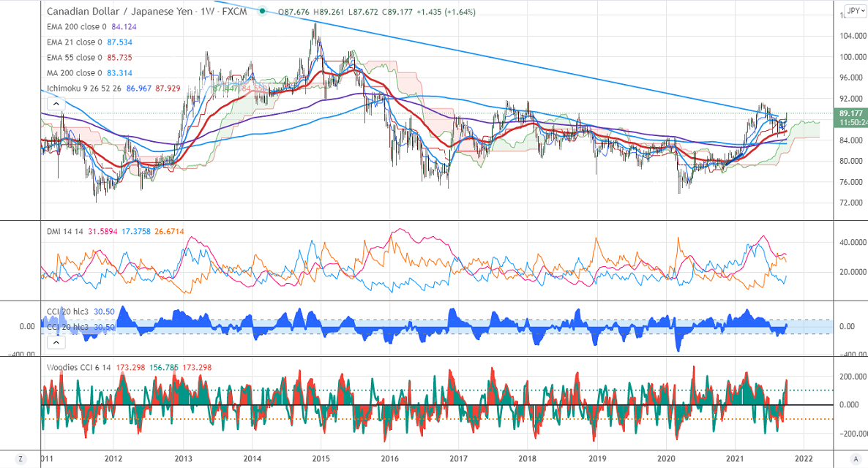Click the Woodies CCI value 156.785
Screen dimensions: 868x468
164,367
